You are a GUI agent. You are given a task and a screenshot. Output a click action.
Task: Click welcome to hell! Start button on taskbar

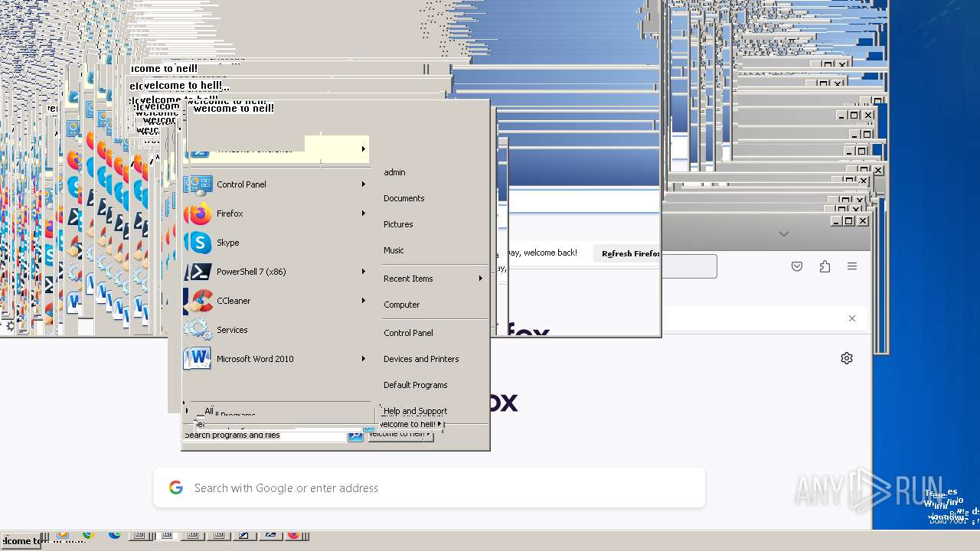click(21, 540)
